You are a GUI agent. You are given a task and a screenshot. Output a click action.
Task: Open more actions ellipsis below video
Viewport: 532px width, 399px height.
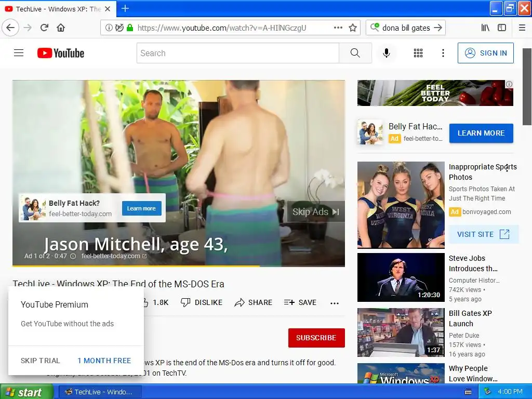coord(335,303)
